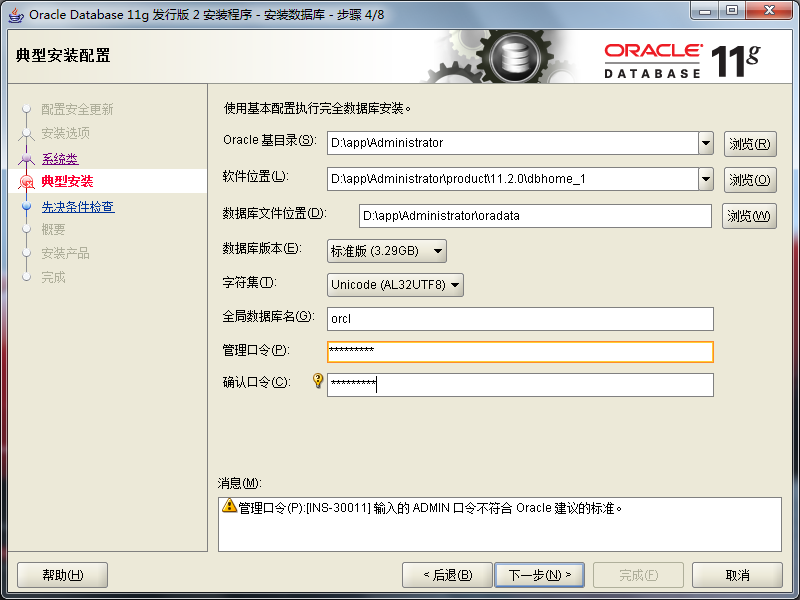Viewport: 800px width, 600px height.
Task: Click the Oracle 11g Database logo
Action: [x=682, y=61]
